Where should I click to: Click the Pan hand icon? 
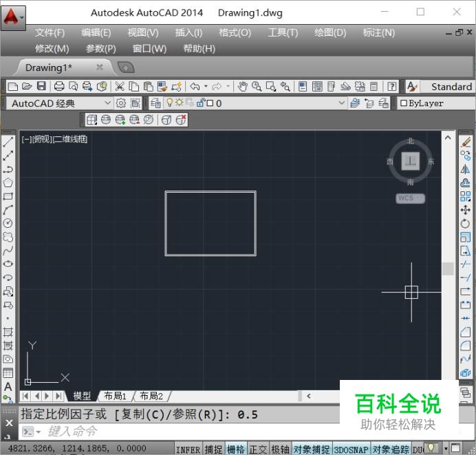[242, 87]
